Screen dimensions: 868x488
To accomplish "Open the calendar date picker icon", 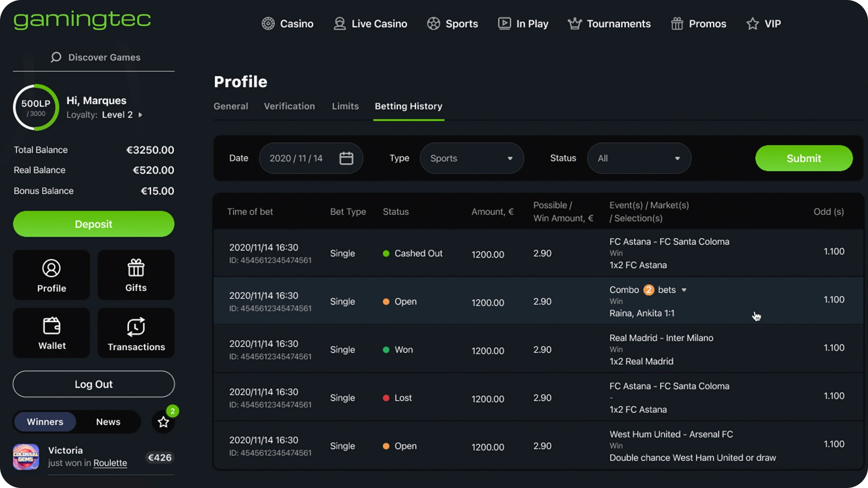I will tap(346, 158).
